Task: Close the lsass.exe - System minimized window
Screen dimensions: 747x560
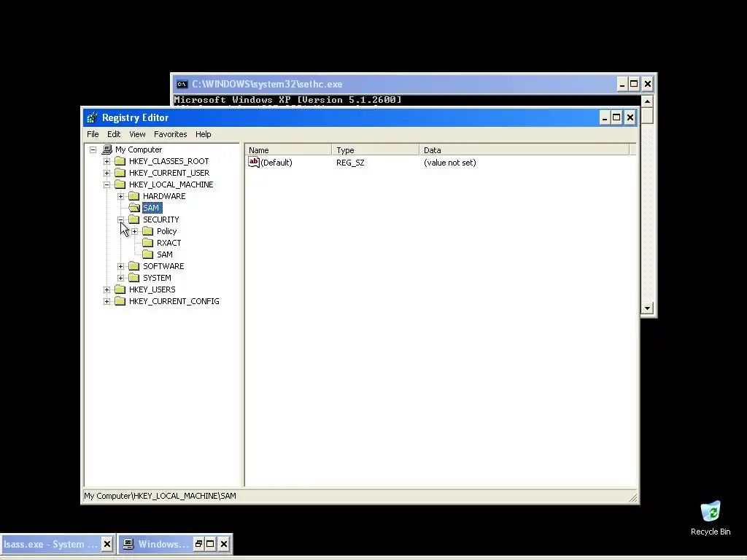Action: point(107,544)
